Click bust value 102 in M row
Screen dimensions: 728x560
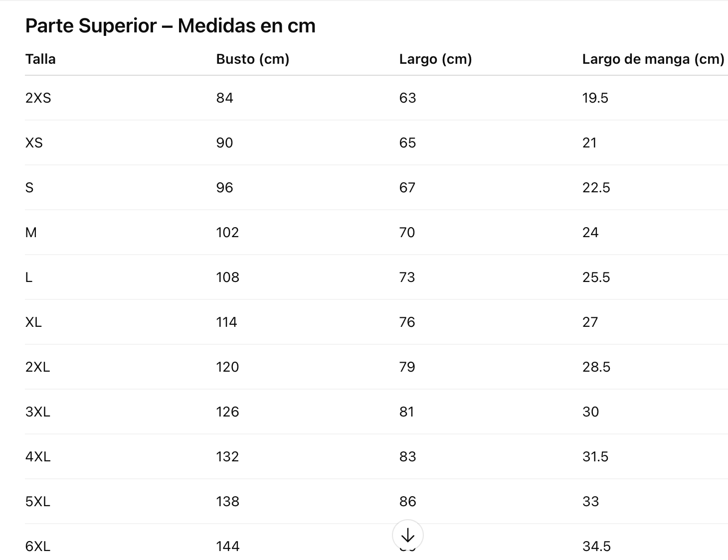point(227,233)
